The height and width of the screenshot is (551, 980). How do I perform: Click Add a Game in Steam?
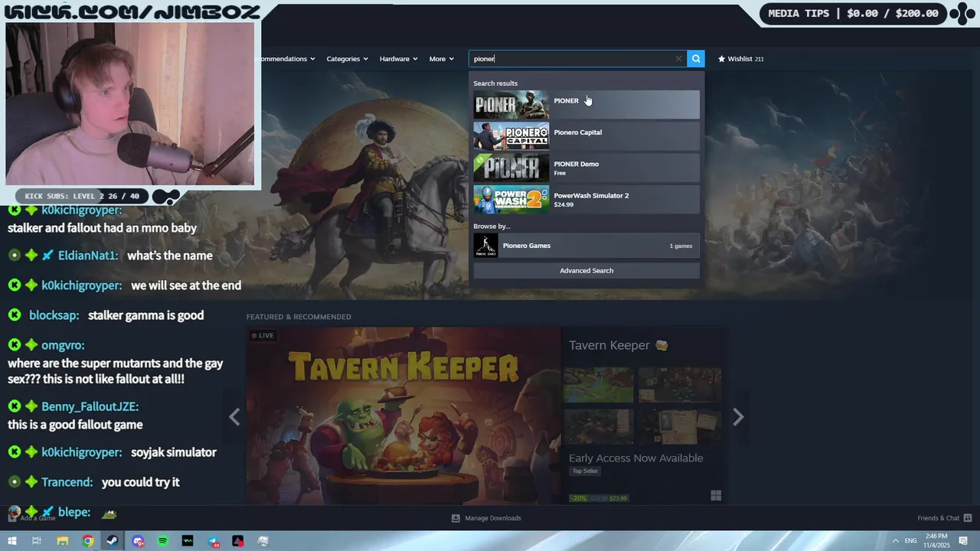(32, 518)
